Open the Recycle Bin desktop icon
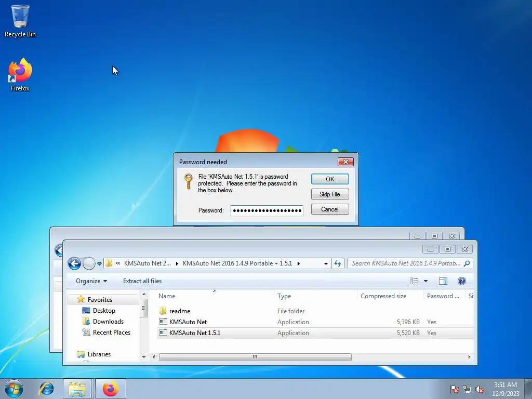Screen dimensions: 532x399 coord(20,20)
